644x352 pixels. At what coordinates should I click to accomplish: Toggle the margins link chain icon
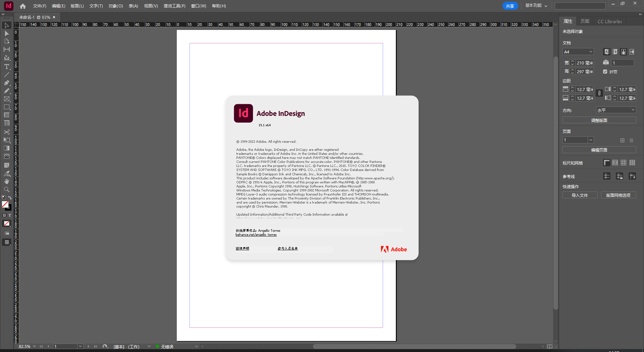[599, 94]
